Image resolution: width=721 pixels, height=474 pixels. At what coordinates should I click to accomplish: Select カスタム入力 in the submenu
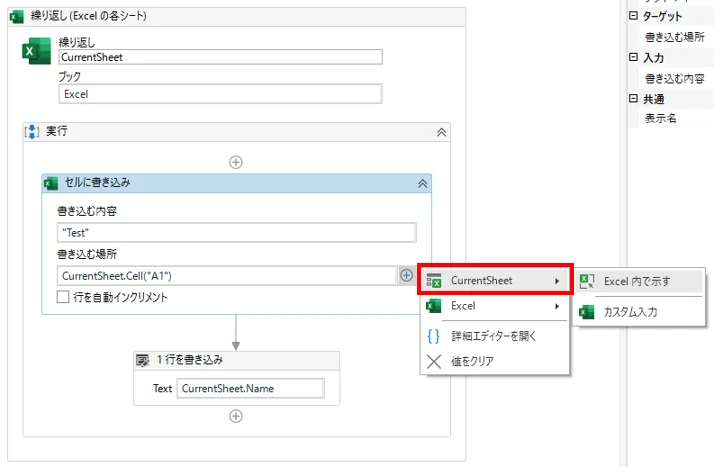click(x=636, y=312)
